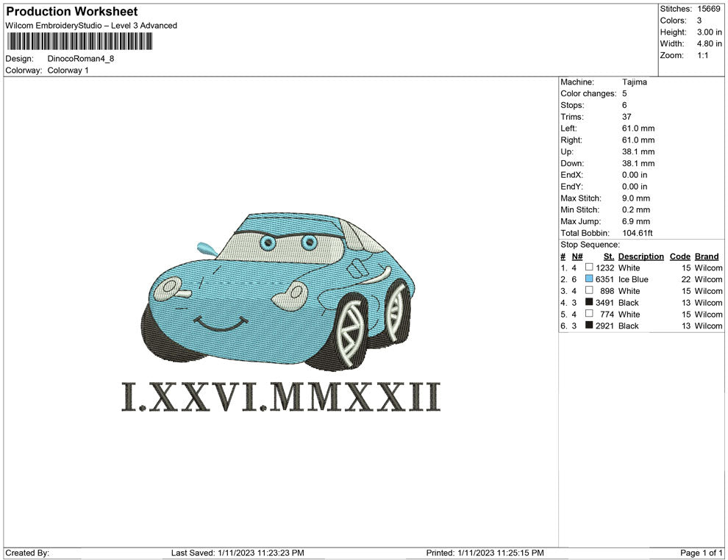Click the Right value 61.0 mm
Screen dimensions: 728x560
tap(638, 140)
